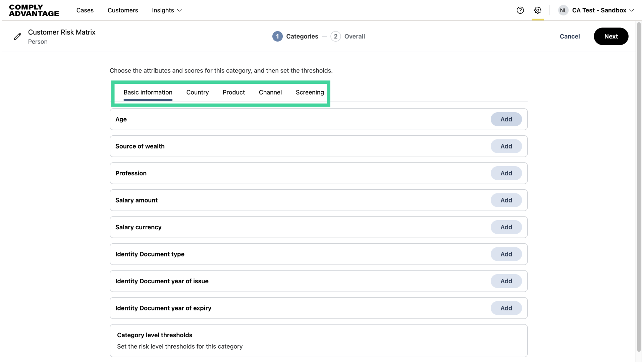Add the Age attribute
Viewport: 644px width, 362px height.
pos(506,119)
